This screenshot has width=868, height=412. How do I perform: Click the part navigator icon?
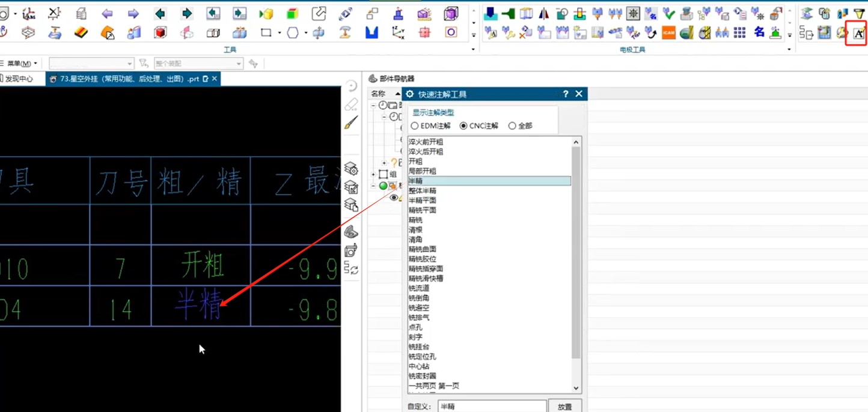(373, 79)
